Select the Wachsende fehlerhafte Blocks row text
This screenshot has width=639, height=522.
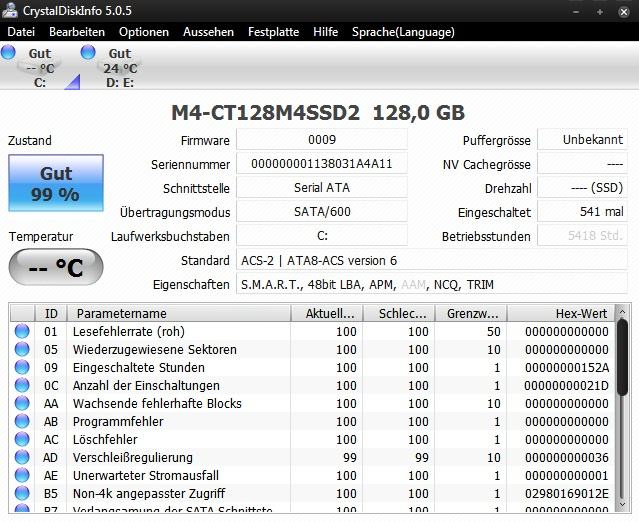pyautogui.click(x=157, y=403)
